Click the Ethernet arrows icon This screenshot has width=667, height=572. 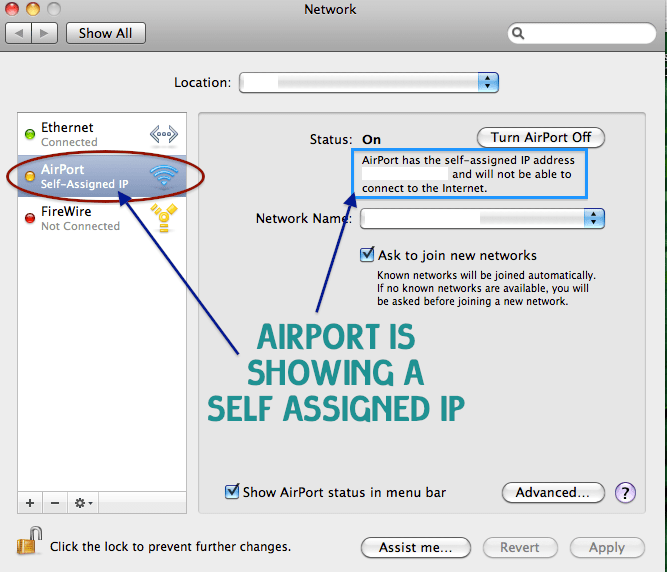pyautogui.click(x=164, y=134)
